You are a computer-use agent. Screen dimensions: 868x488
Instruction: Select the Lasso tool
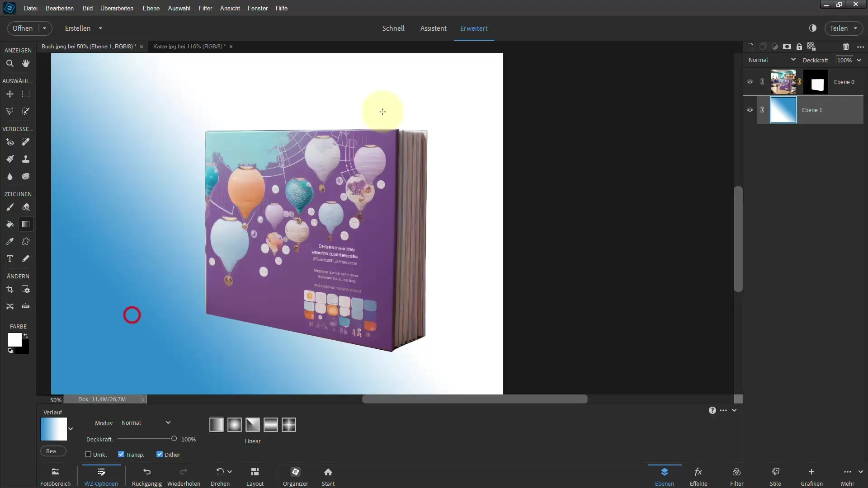pyautogui.click(x=9, y=111)
